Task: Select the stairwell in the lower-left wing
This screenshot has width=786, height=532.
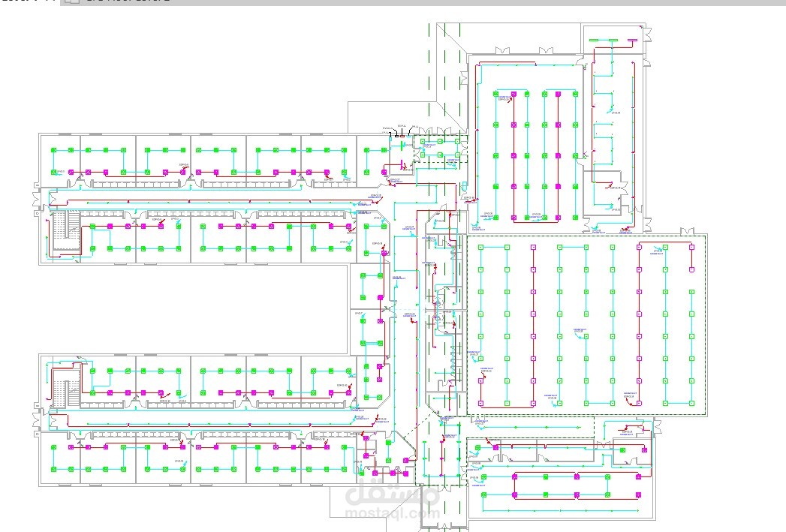Action: pyautogui.click(x=67, y=389)
